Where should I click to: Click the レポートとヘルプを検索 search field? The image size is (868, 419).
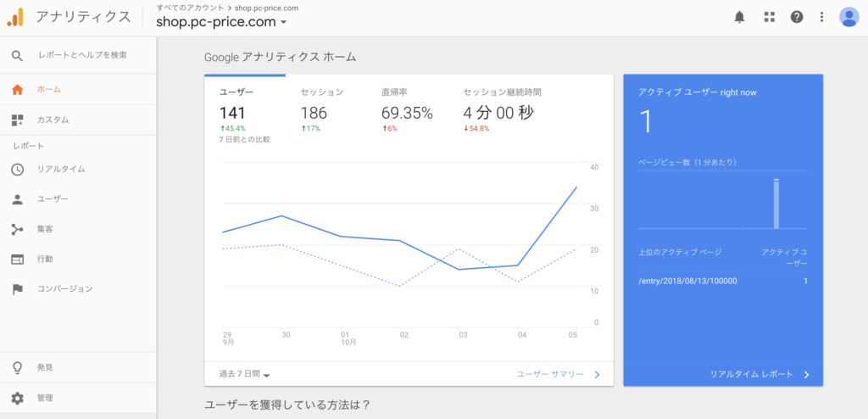[82, 55]
